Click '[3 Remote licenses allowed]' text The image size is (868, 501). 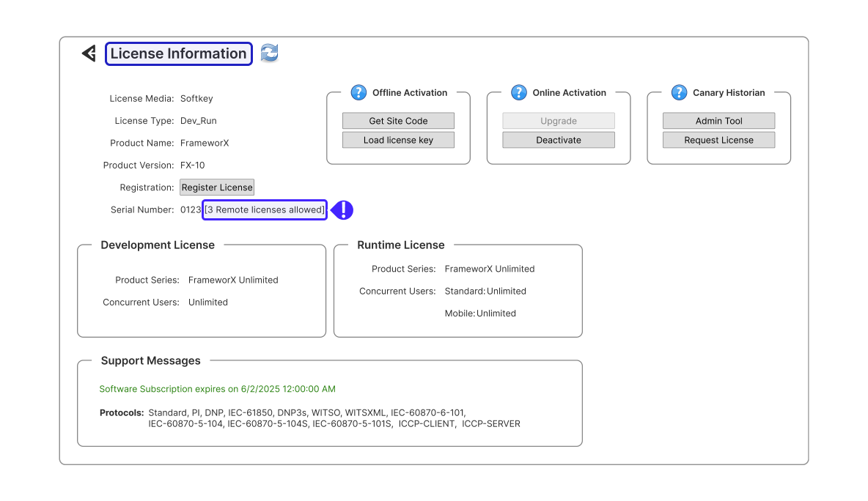pos(265,209)
